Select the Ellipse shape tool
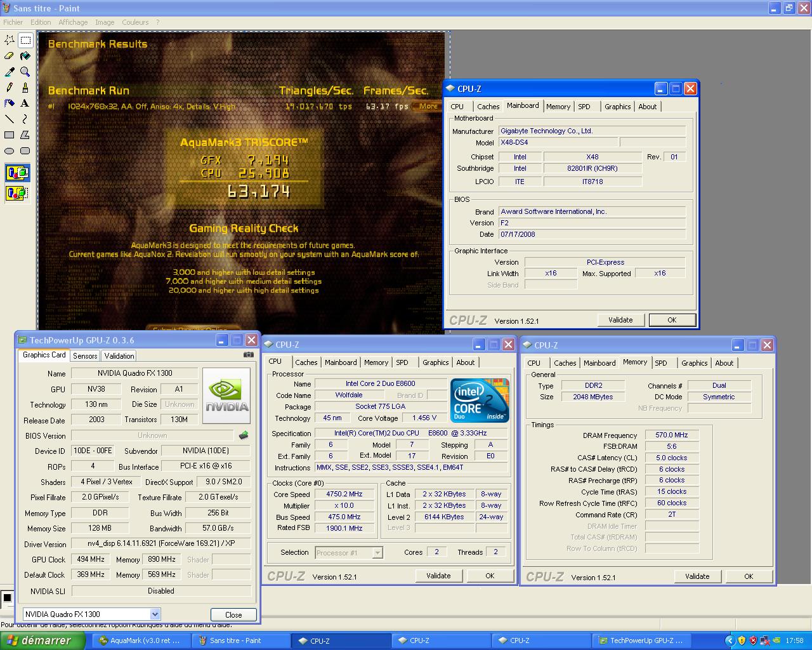Viewport: 812px width, 650px height. 10,151
